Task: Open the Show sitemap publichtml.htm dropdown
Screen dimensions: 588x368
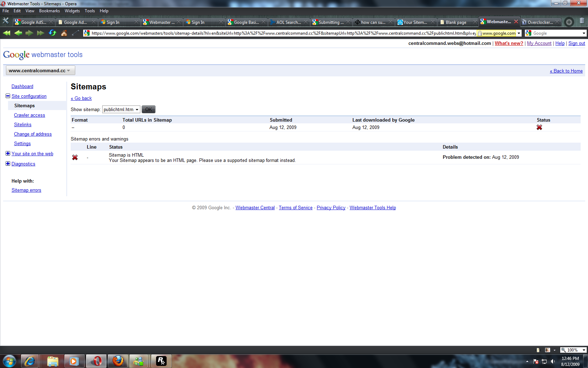Action: [121, 109]
